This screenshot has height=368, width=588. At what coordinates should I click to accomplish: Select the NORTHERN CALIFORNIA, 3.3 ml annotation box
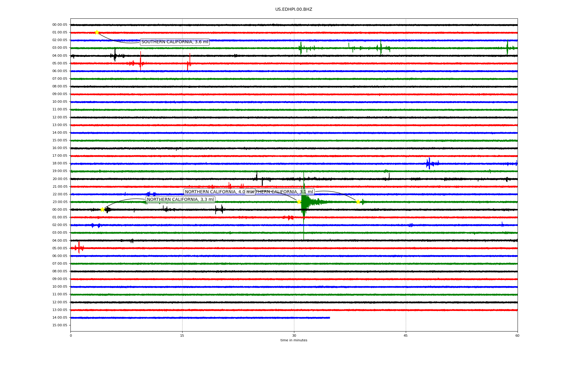click(x=180, y=200)
